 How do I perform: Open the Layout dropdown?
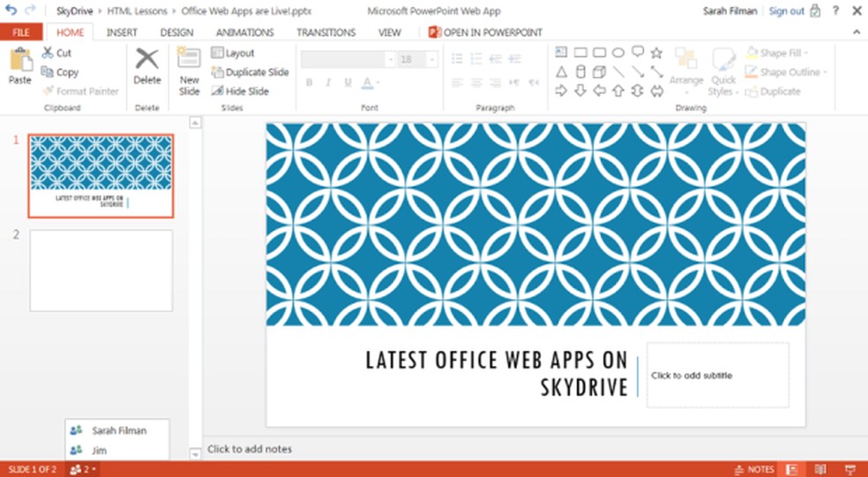(x=233, y=53)
